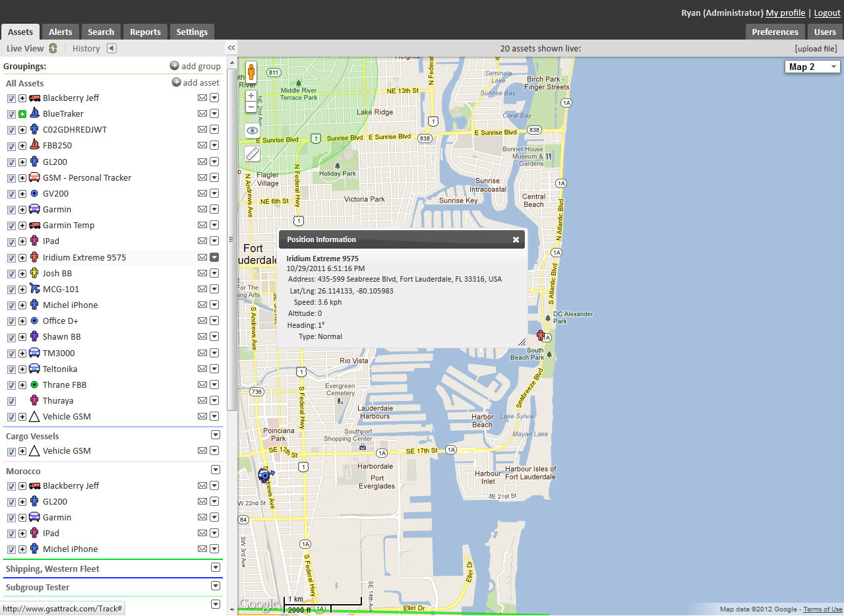Close the Position Information popup
Image resolution: width=844 pixels, height=616 pixels.
click(x=516, y=239)
